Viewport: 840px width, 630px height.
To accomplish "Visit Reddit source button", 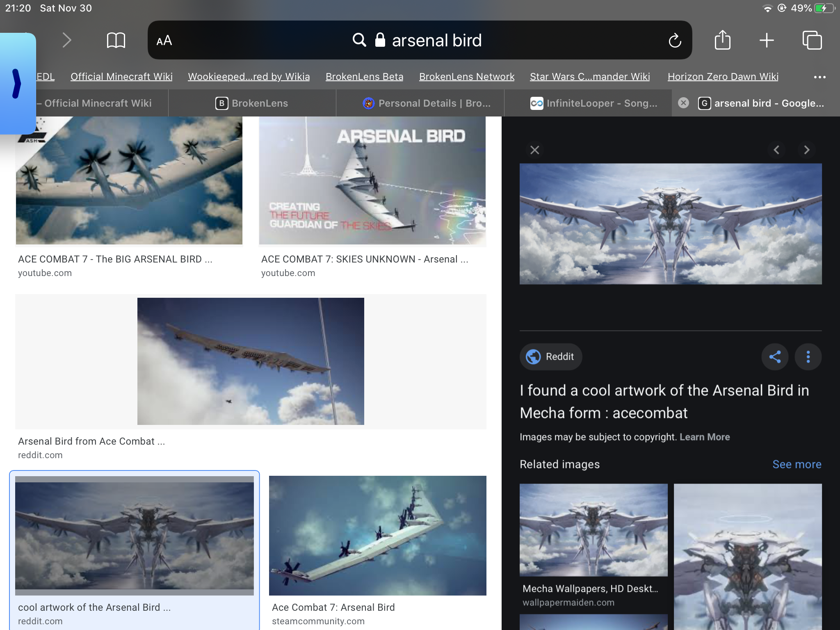I will tap(550, 356).
